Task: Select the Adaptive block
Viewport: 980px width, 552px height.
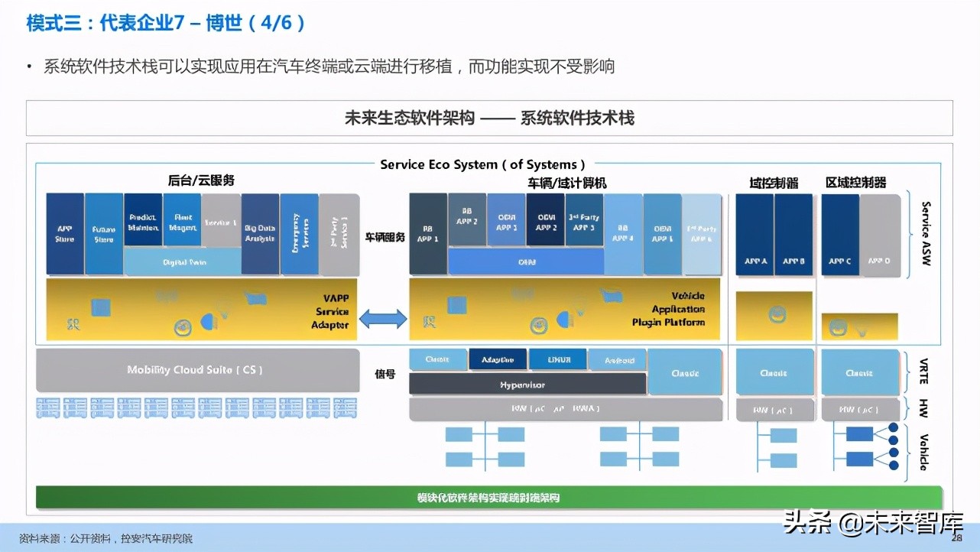Action: (x=497, y=359)
